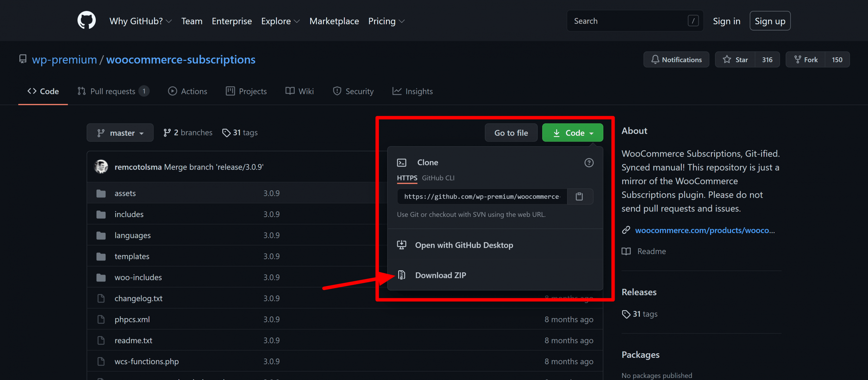Image resolution: width=868 pixels, height=380 pixels.
Task: Click the assets folder icon
Action: click(x=101, y=194)
